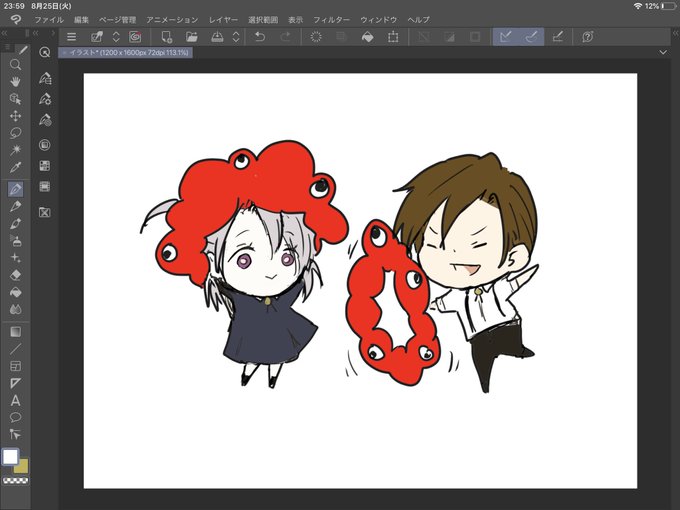Select the highlighted Pen tool
The height and width of the screenshot is (510, 680).
click(16, 189)
